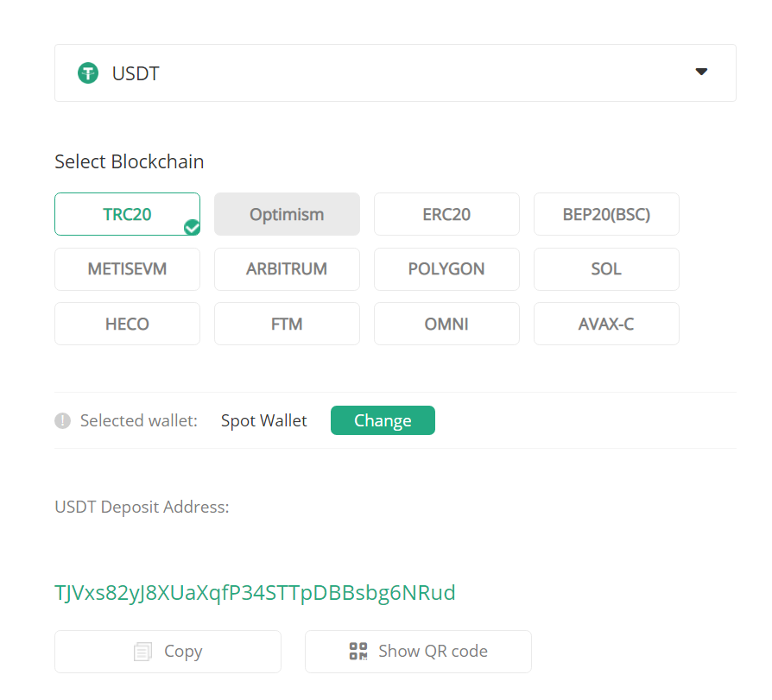Click the green checkmark badge on TRC20
The image size is (772, 700).
[192, 227]
